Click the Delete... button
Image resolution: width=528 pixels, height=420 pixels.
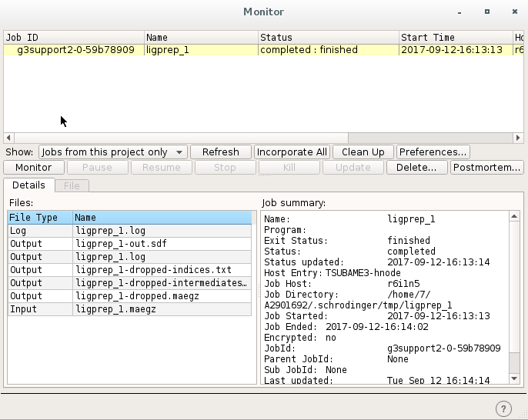click(x=416, y=167)
